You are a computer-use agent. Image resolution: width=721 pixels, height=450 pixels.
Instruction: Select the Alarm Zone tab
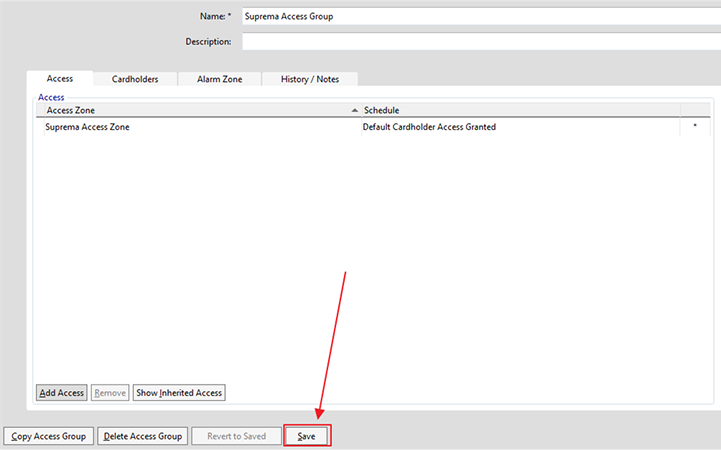[219, 79]
